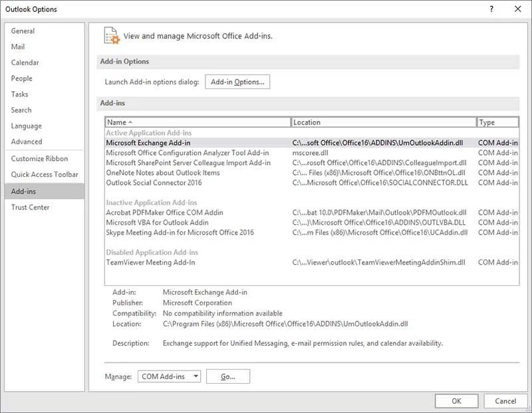Click COM Add-in type for Acrobat PDFMaker row

pyautogui.click(x=497, y=212)
